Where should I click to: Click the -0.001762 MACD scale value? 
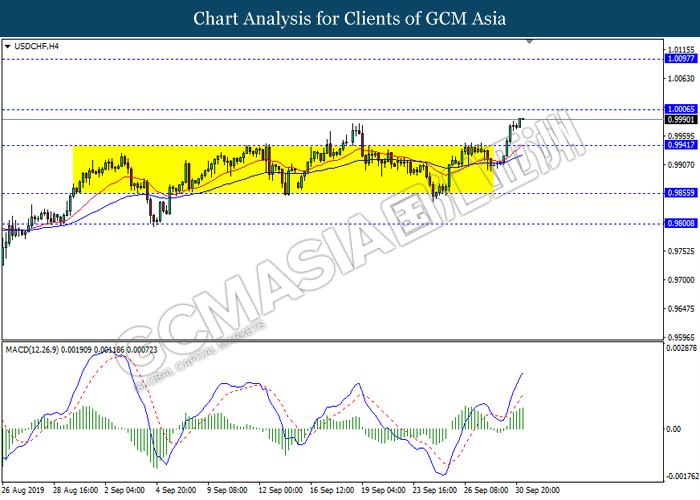coord(682,476)
